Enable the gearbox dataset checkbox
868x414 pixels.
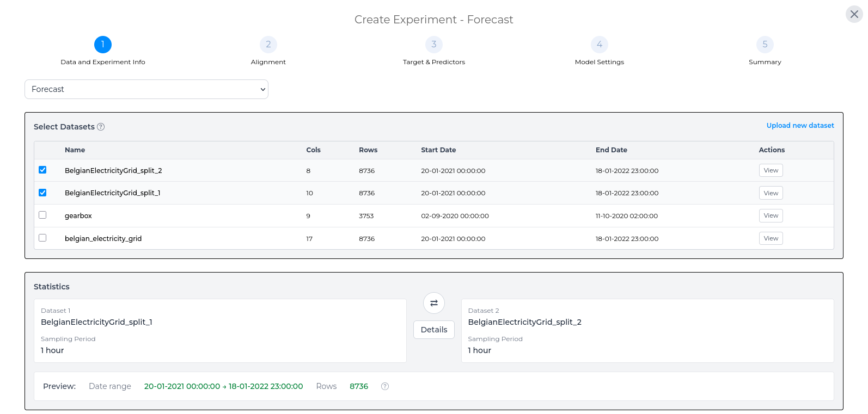pos(42,215)
